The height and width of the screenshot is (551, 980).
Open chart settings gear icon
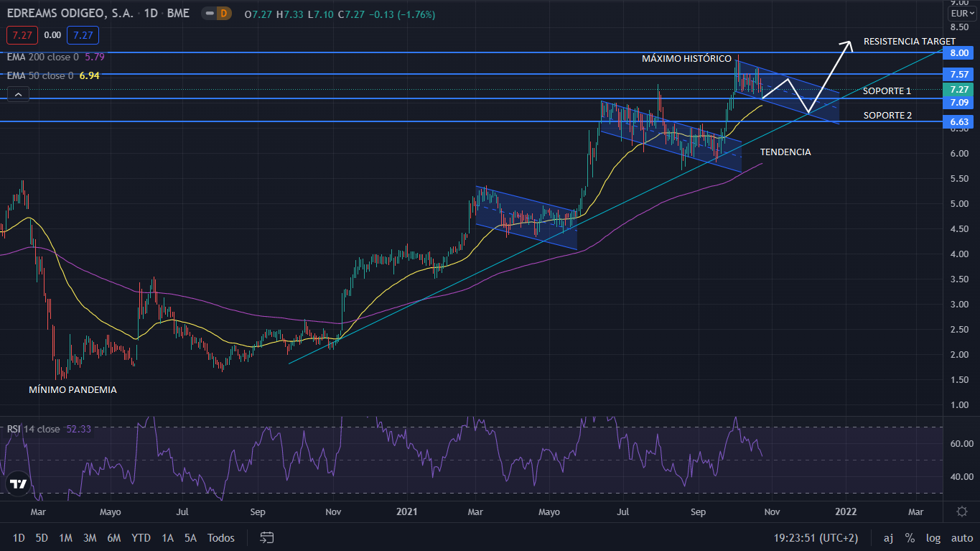(962, 511)
